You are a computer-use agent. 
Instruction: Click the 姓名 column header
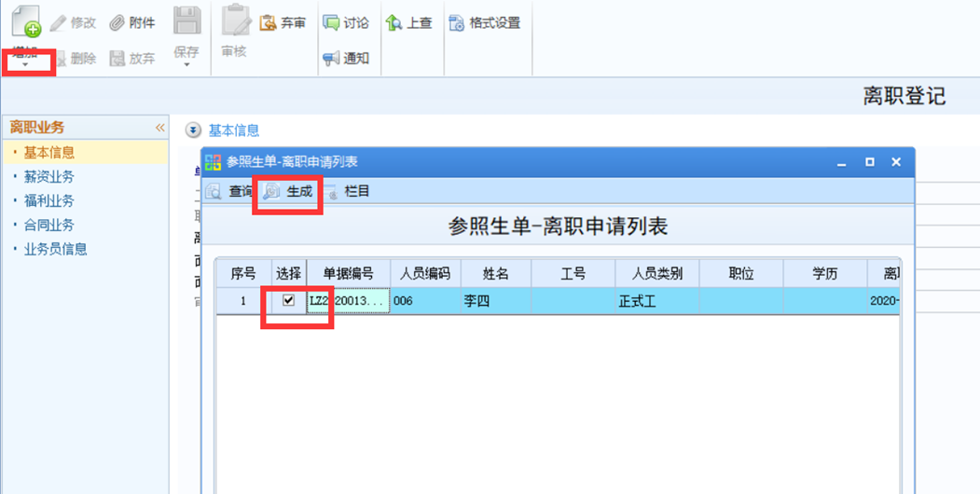click(496, 273)
